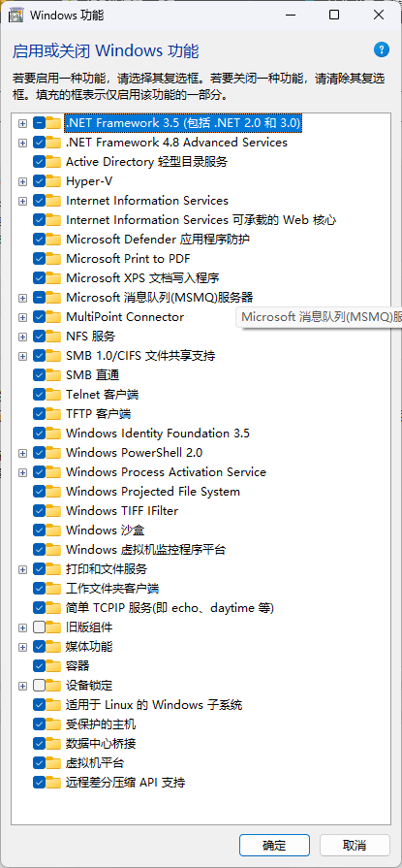Click the 取消 button
The image size is (402, 868).
click(x=355, y=846)
